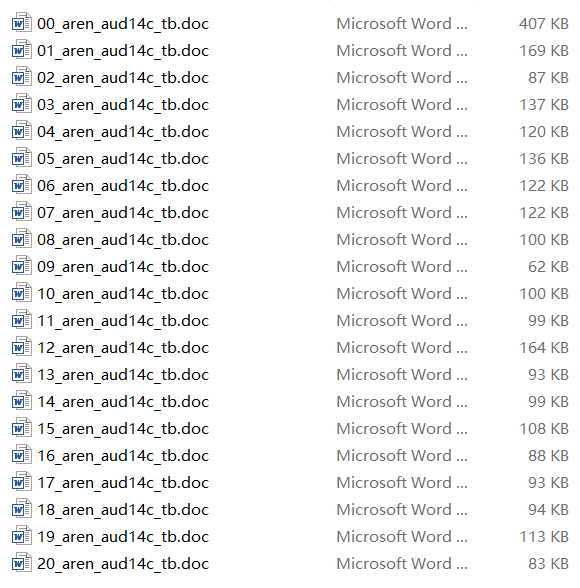Image resolution: width=580 pixels, height=588 pixels.
Task: Select file name 02_aren_aud14c_tb.doc
Action: [x=123, y=78]
